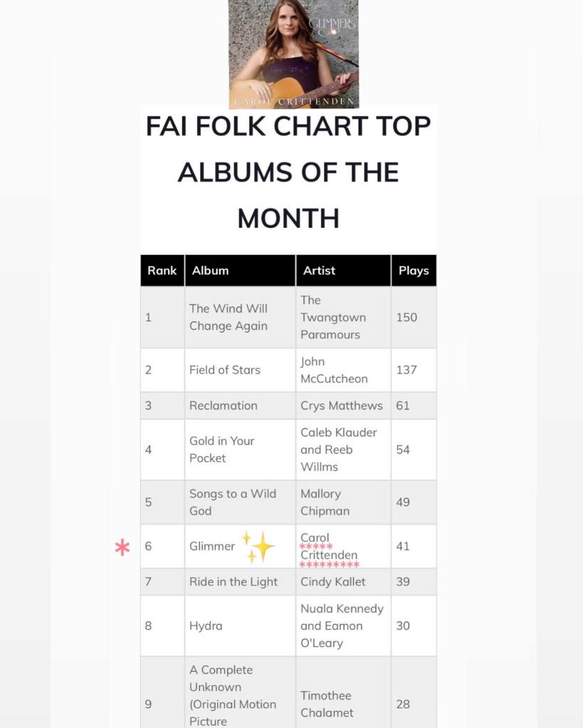
Task: Select Songs to a Wild God
Action: pyautogui.click(x=232, y=502)
